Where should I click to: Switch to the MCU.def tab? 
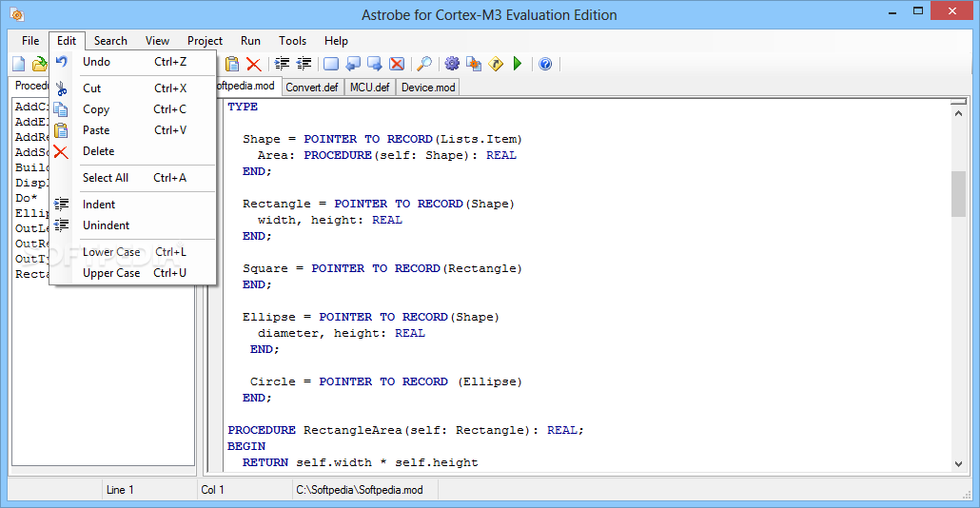coord(369,88)
